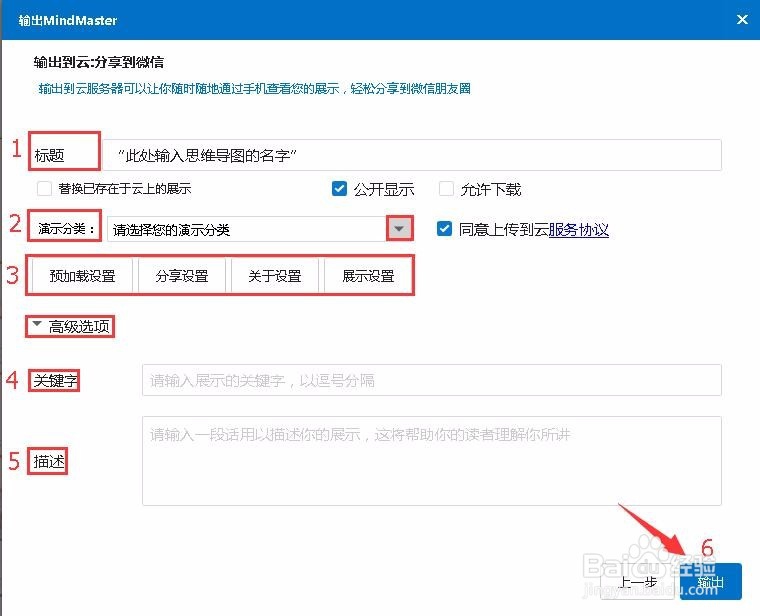The width and height of the screenshot is (760, 616).
Task: Click the 关键字 label
Action: tap(55, 380)
